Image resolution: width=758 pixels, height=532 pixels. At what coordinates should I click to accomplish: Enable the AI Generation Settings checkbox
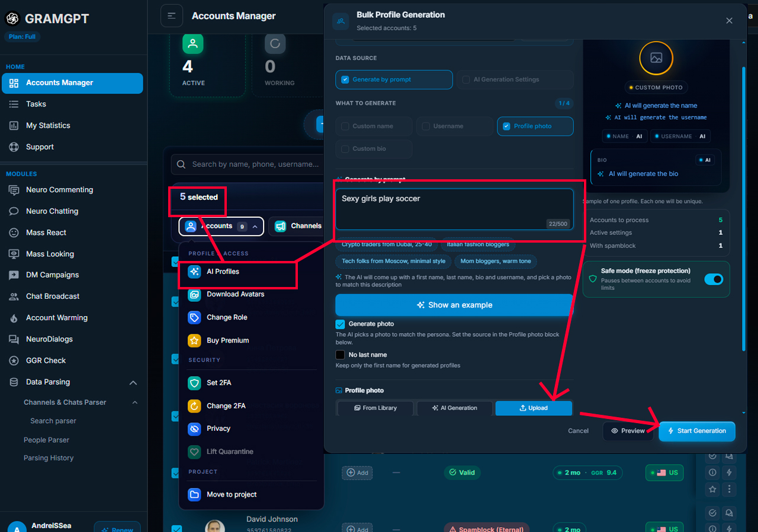click(467, 80)
